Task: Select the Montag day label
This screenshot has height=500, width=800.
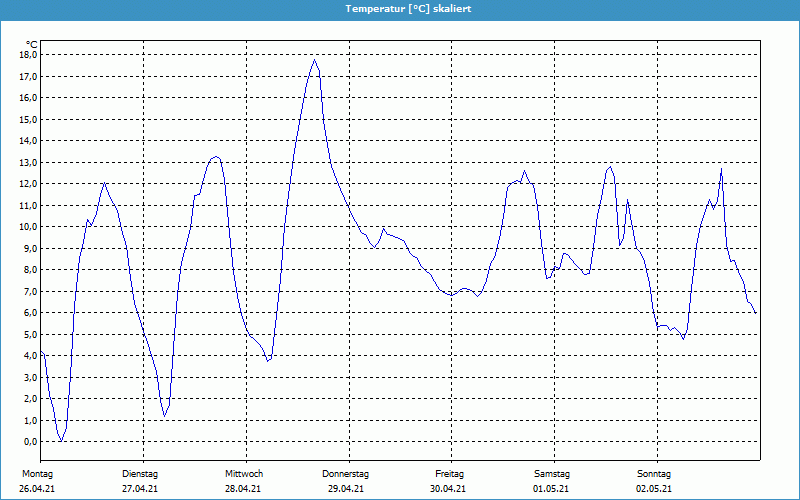Action: (37, 474)
